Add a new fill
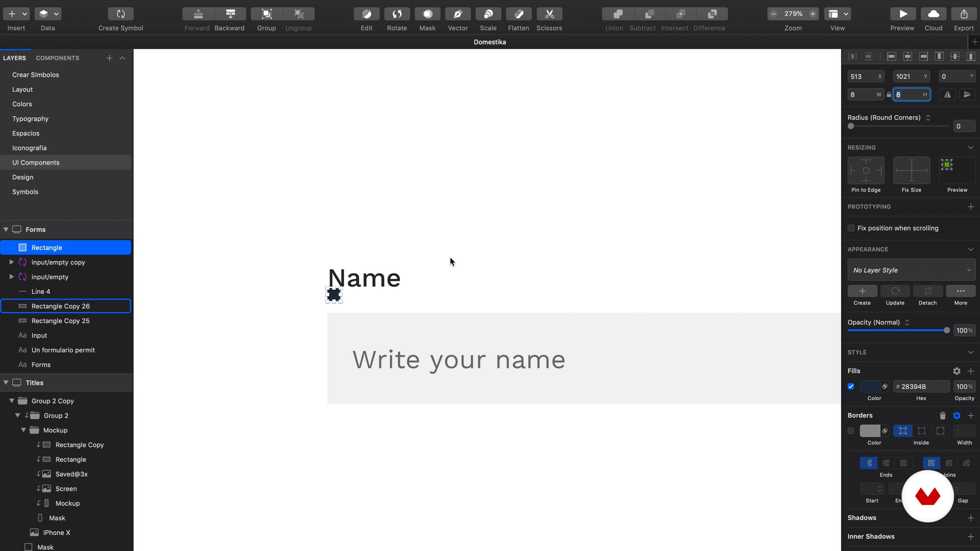This screenshot has height=551, width=980. (971, 371)
